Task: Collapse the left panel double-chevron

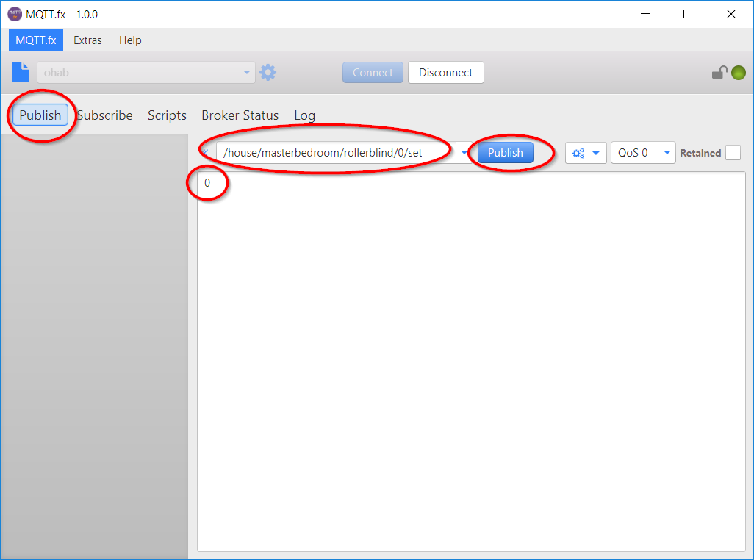Action: click(x=205, y=152)
